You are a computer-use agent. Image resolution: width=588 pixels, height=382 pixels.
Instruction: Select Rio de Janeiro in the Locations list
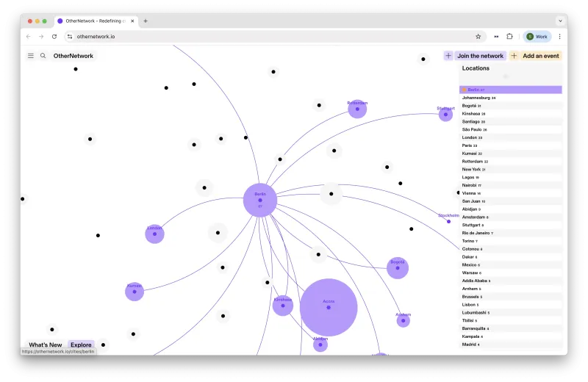[510, 233]
